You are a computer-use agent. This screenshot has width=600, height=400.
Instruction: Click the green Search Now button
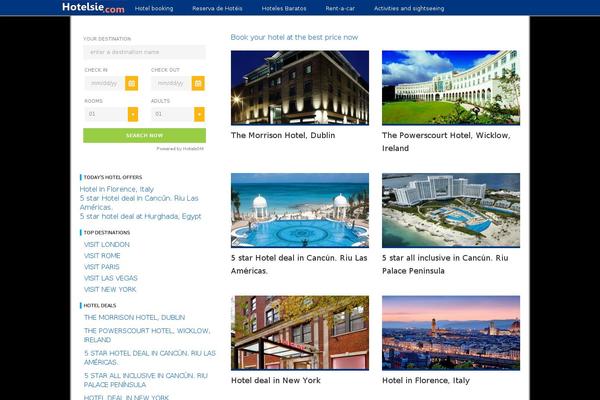tap(145, 136)
